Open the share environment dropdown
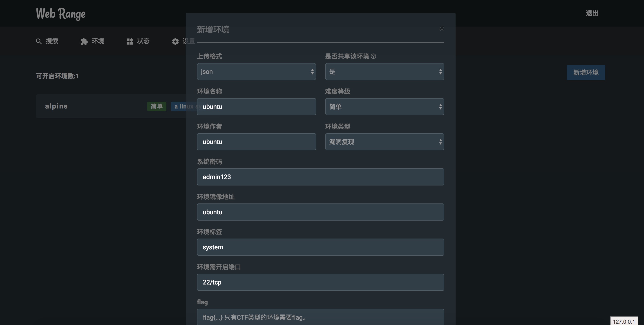Screen dimensions: 644x325 (x=384, y=72)
